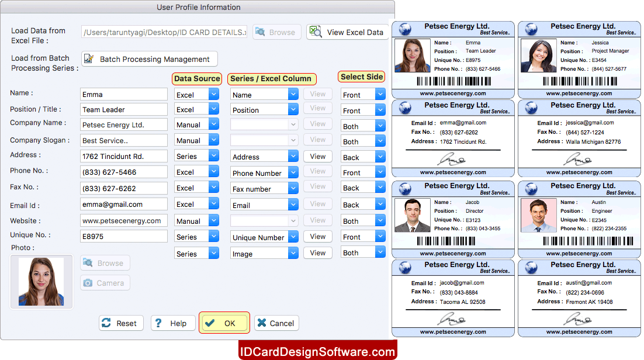Click the globe logo on Emma's front card

click(405, 29)
